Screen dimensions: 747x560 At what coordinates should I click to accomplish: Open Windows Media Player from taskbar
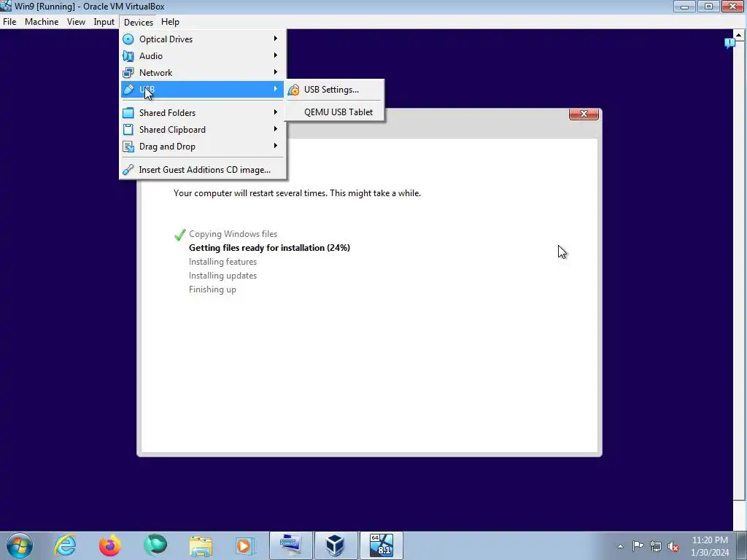(245, 545)
